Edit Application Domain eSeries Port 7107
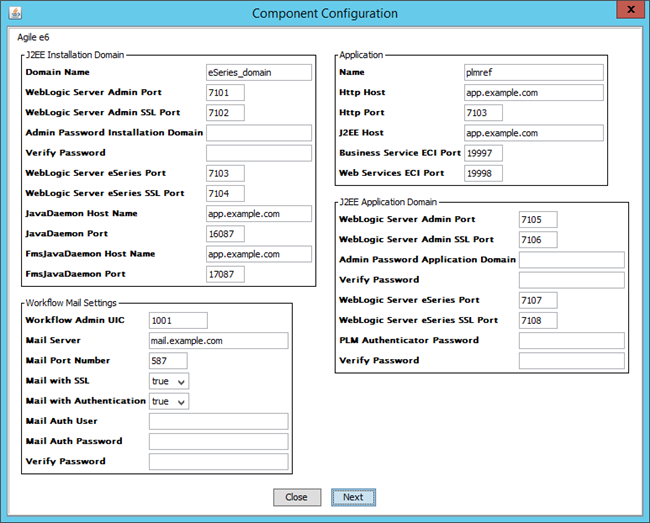The height and width of the screenshot is (523, 650). [x=538, y=300]
